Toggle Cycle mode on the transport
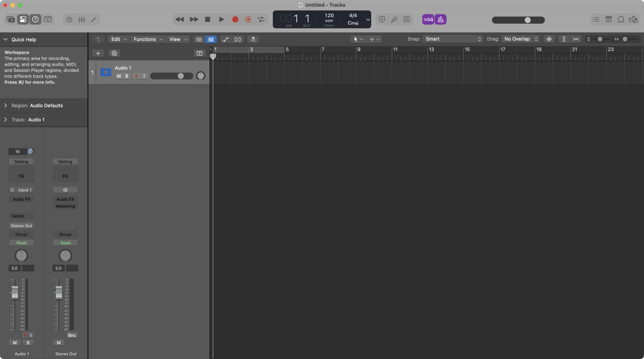Image resolution: width=644 pixels, height=359 pixels. 261,20
